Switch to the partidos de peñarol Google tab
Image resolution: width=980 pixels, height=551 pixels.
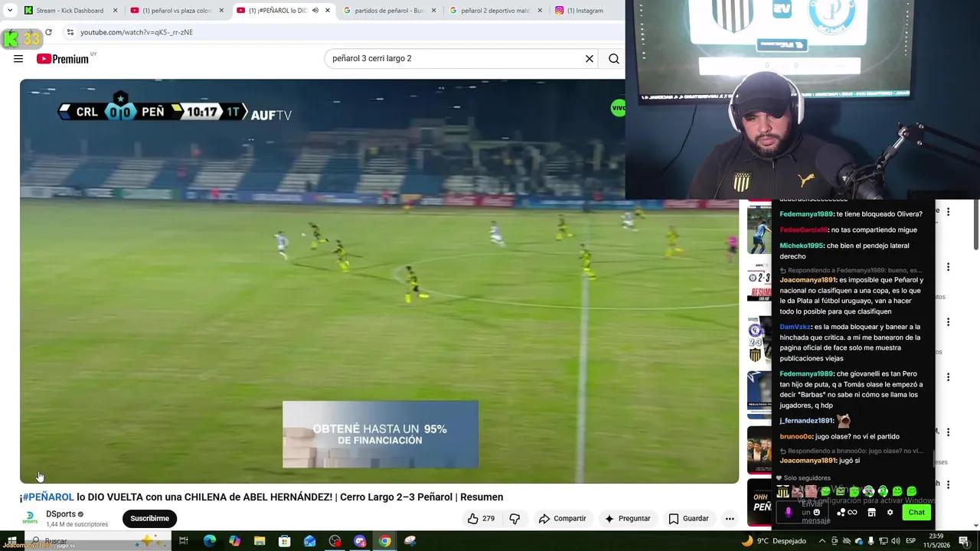388,11
